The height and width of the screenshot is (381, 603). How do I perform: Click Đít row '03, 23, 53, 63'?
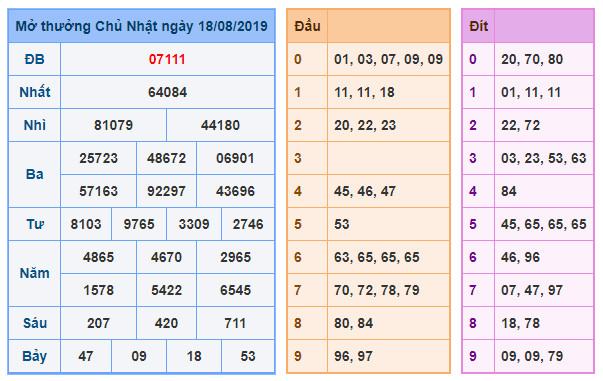[x=543, y=158]
